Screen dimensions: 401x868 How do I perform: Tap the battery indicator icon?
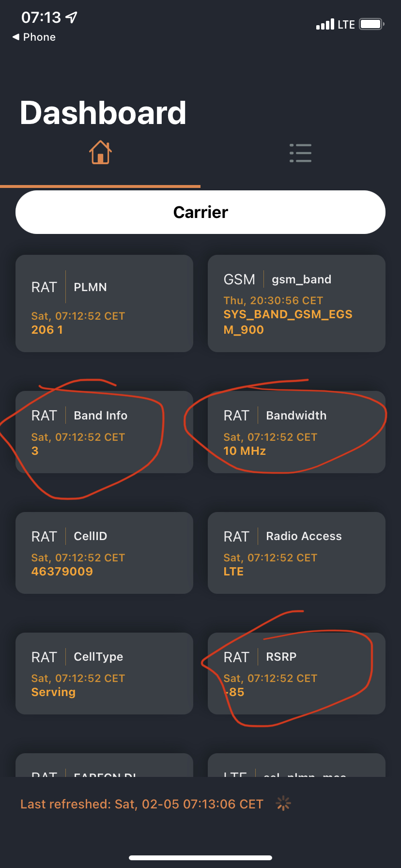tap(371, 24)
